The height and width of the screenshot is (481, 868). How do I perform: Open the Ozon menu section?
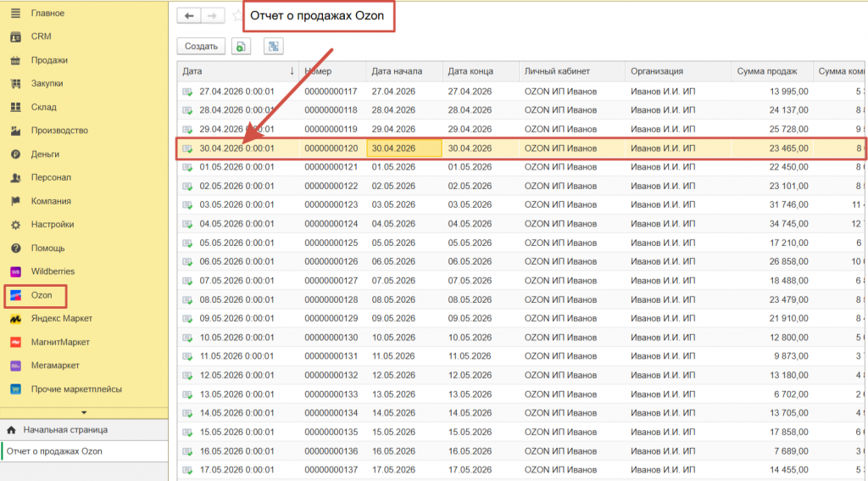42,295
